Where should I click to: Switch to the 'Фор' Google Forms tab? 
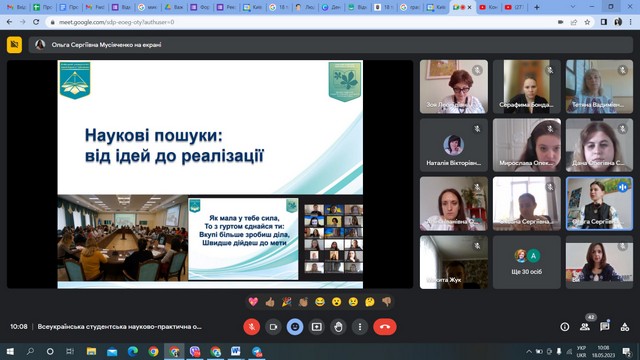200,7
